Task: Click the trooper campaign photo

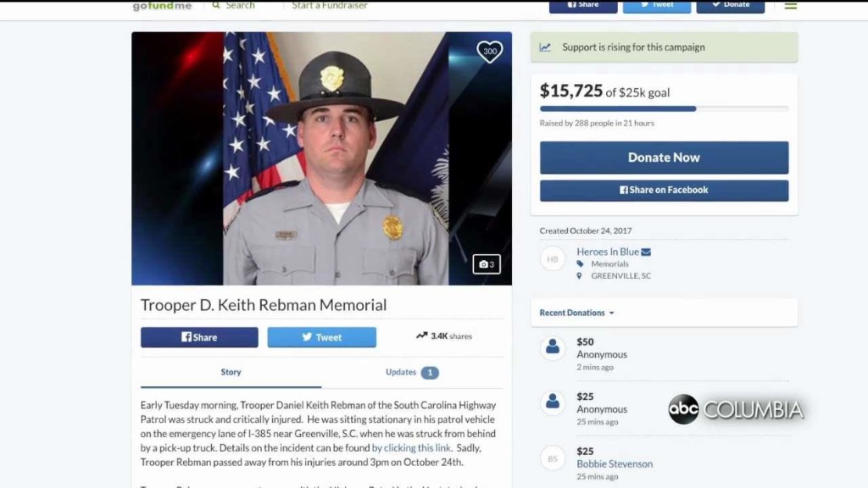Action: (321, 158)
